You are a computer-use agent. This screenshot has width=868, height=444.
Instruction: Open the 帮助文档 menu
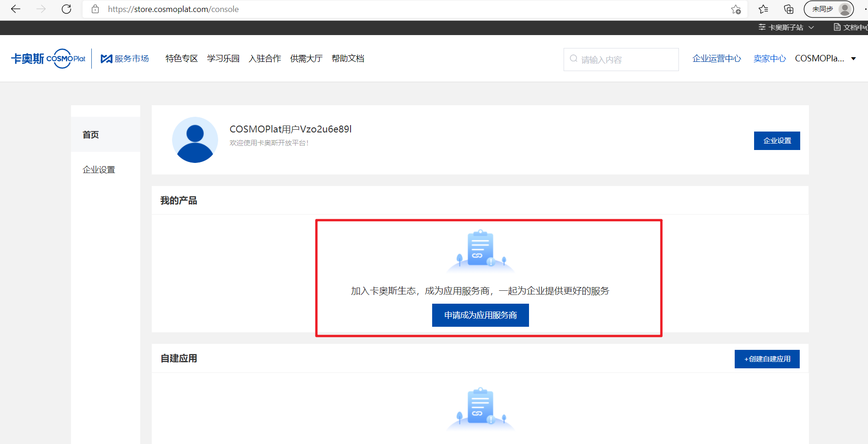coord(348,59)
